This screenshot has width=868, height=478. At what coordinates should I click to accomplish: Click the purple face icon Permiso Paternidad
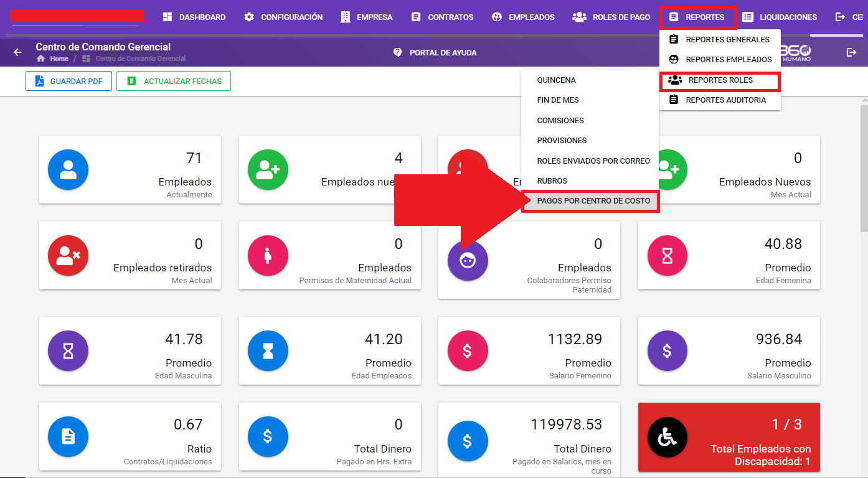pyautogui.click(x=468, y=260)
